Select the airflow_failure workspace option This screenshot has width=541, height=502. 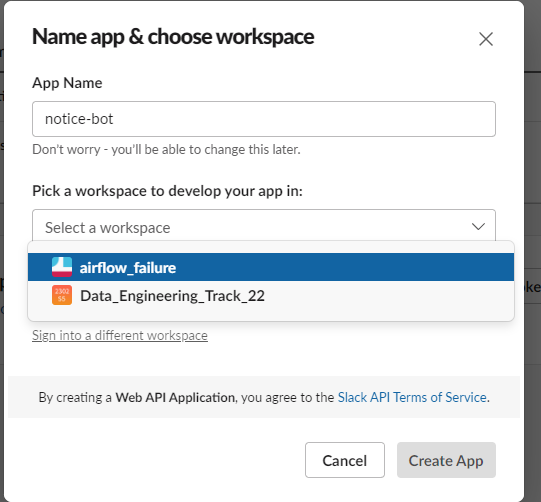click(271, 267)
